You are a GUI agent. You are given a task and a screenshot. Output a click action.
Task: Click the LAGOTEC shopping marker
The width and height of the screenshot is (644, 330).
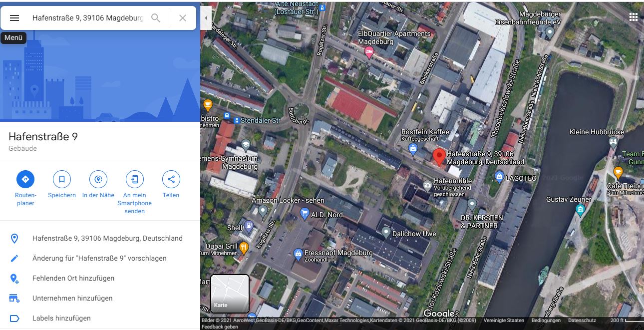(499, 176)
